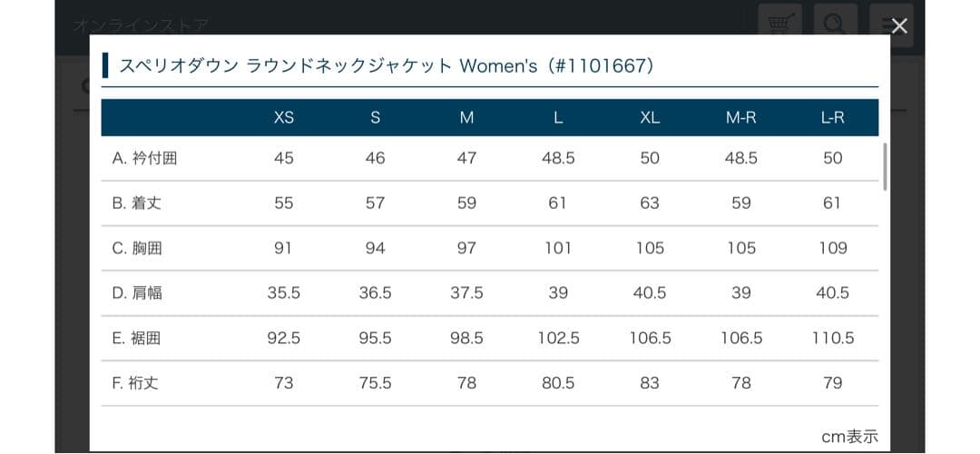
Task: Select the M-R size column header
Action: 740,118
